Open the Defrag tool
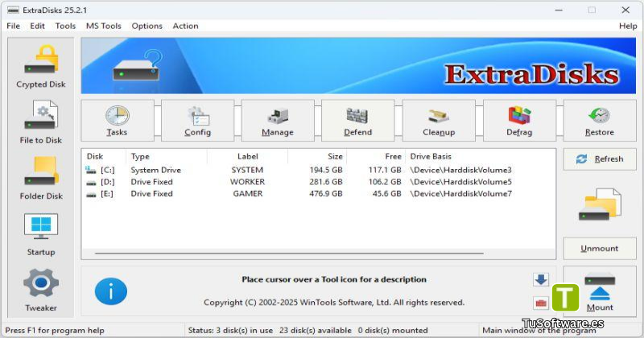 click(519, 121)
